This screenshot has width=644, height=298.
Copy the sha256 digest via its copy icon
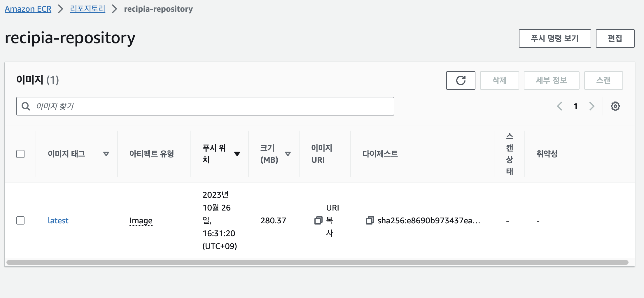point(370,220)
